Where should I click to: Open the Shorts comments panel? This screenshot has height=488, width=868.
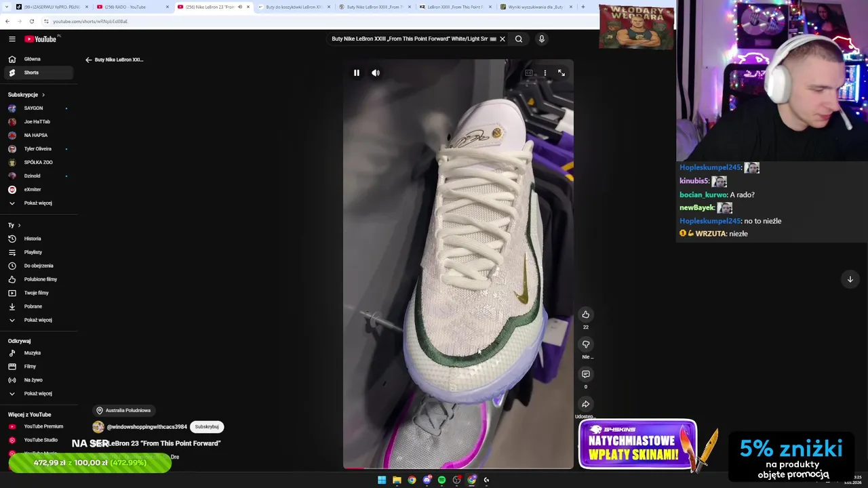point(586,374)
